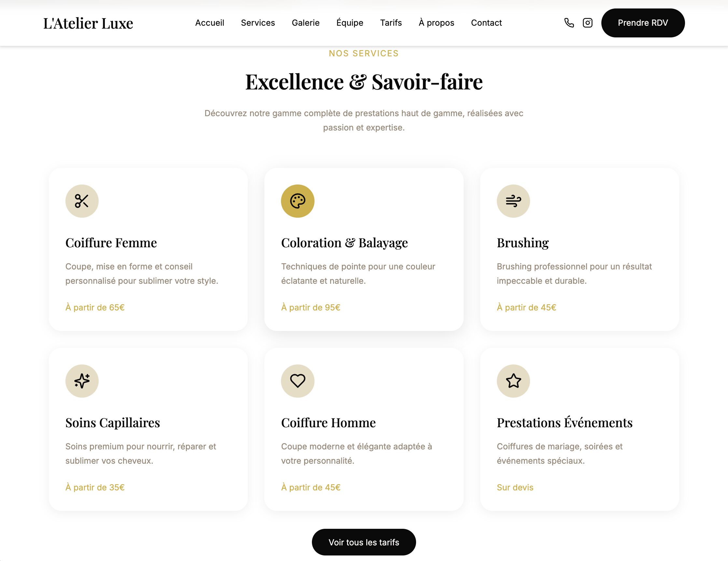The width and height of the screenshot is (728, 561).
Task: Open the Coloration & Balayage card title
Action: coord(344,242)
